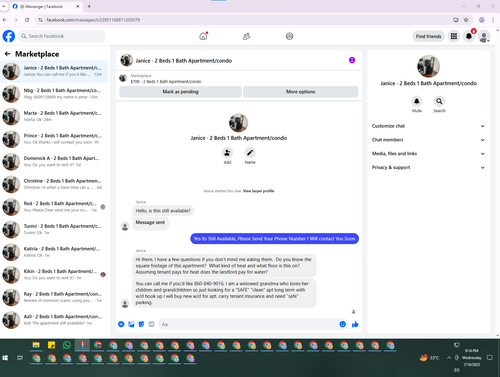This screenshot has width=500, height=377.
Task: Search in conversation magnifier icon
Action: (439, 101)
